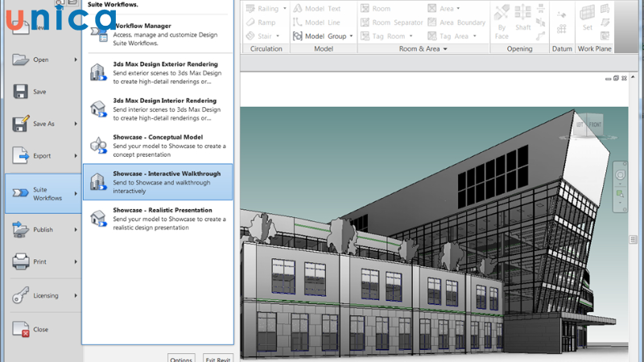
Task: Click the Save menu label
Action: (x=39, y=92)
